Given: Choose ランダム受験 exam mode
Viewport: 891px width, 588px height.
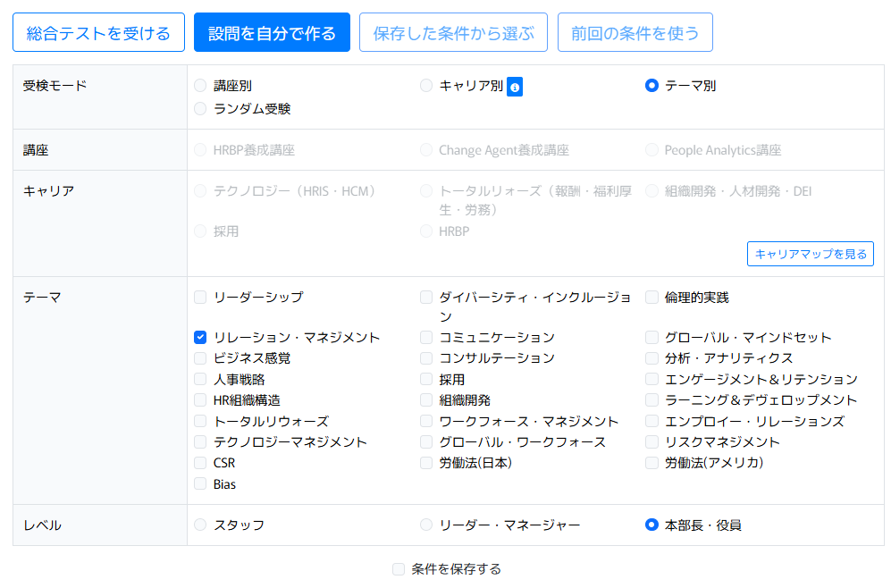Looking at the screenshot, I should coord(200,109).
